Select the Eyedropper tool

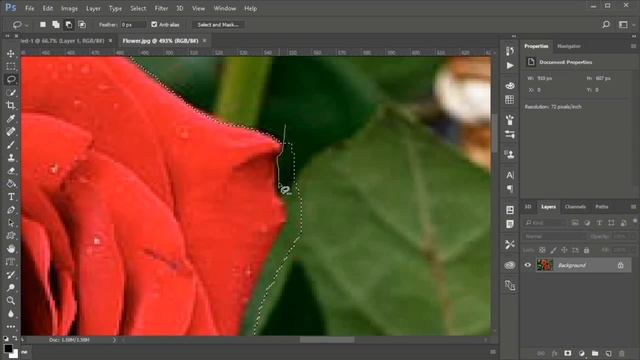11,119
